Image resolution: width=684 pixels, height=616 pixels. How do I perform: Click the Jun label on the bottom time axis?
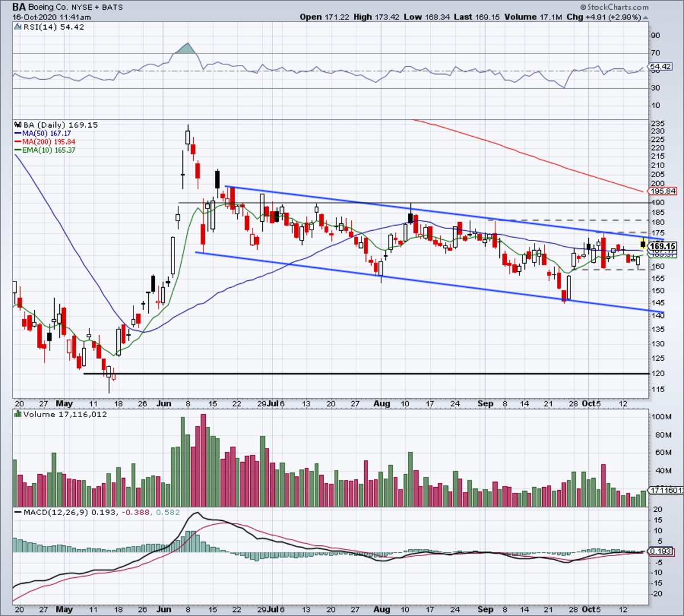point(164,609)
